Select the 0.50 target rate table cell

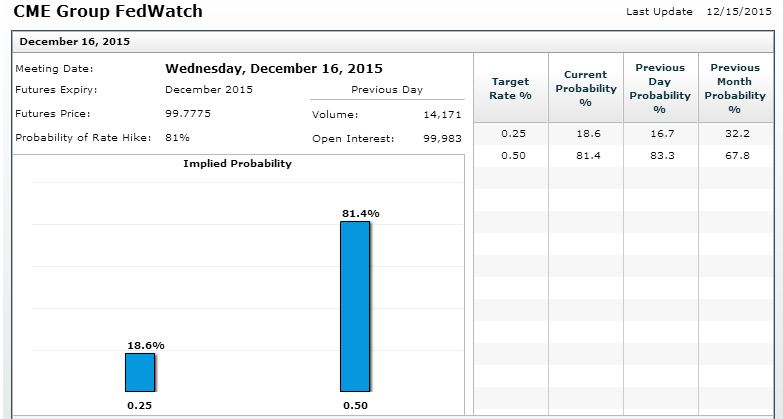(x=511, y=155)
